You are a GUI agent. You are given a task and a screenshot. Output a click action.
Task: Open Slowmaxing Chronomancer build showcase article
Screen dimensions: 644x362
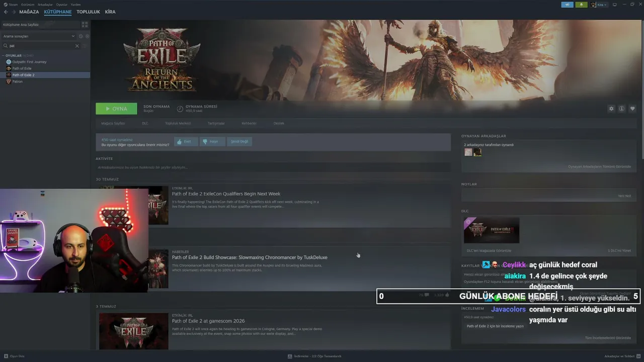tap(250, 257)
